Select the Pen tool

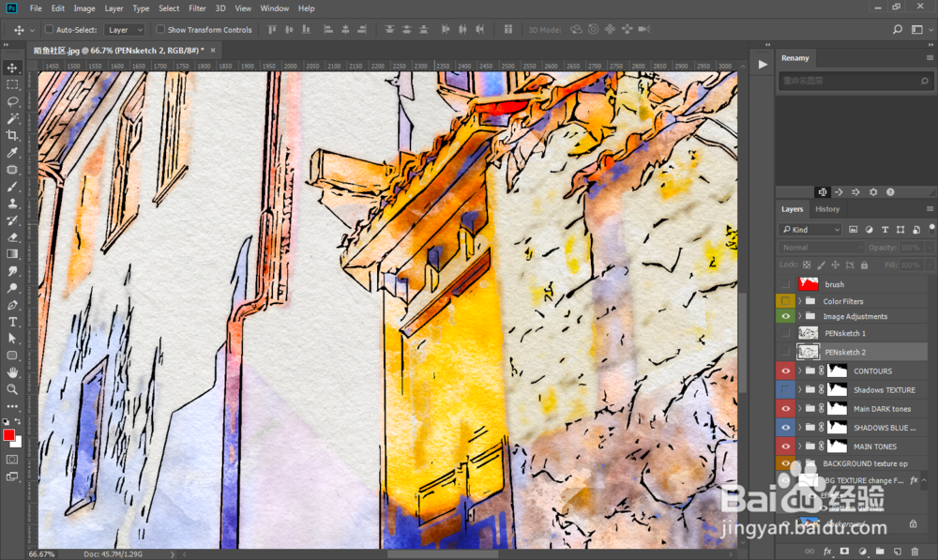pos(12,305)
